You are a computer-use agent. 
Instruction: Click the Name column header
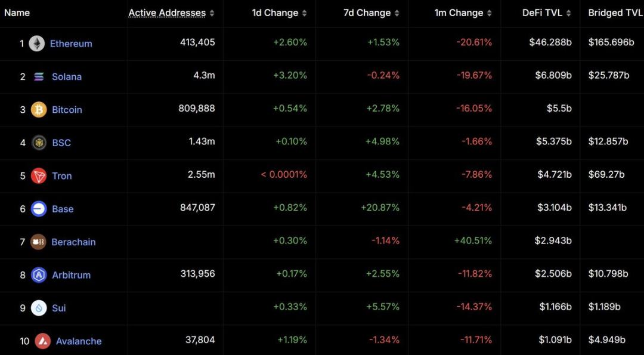pos(17,13)
